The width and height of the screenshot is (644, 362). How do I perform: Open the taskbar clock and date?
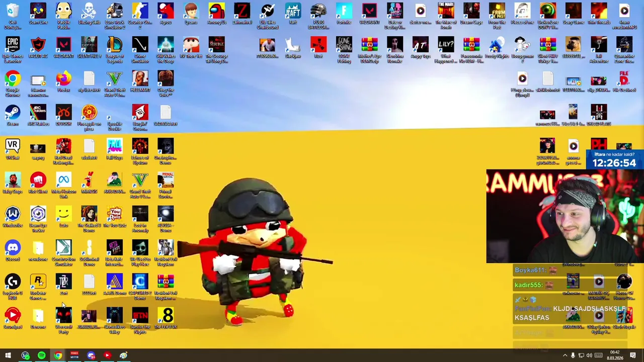tap(615, 355)
